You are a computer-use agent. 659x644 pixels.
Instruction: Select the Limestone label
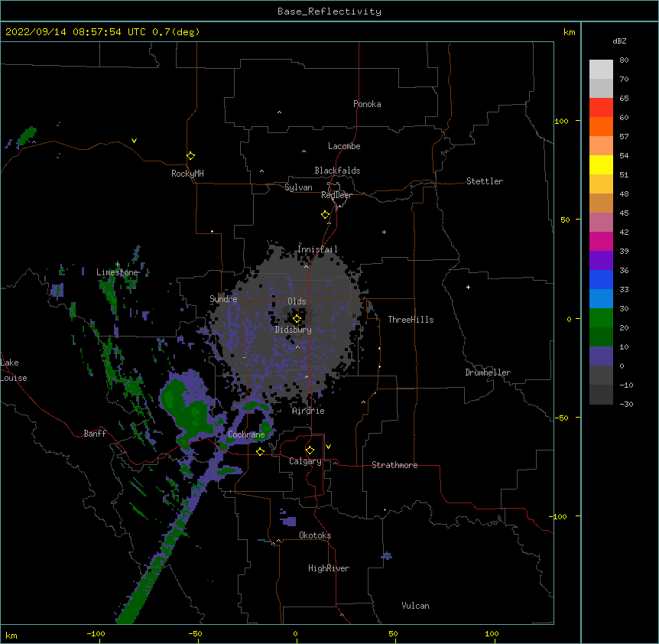[x=117, y=272]
